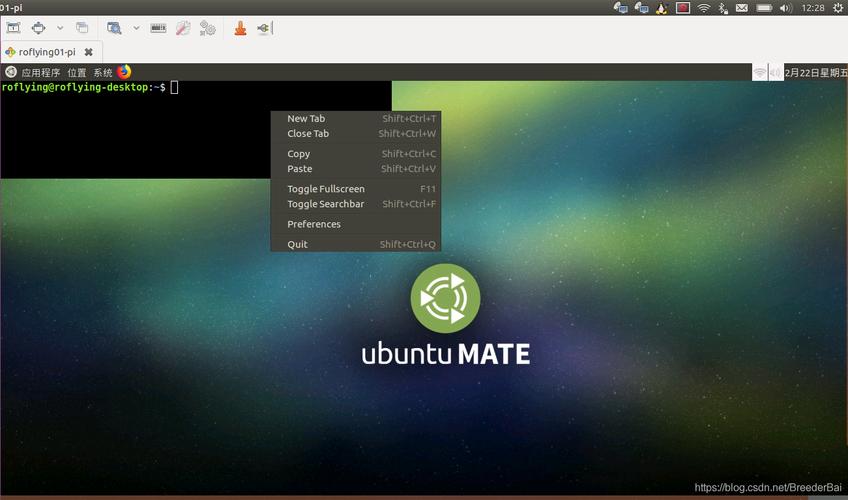848x500 pixels.
Task: Open the wrench preferences toolbar icon
Action: pos(183,28)
